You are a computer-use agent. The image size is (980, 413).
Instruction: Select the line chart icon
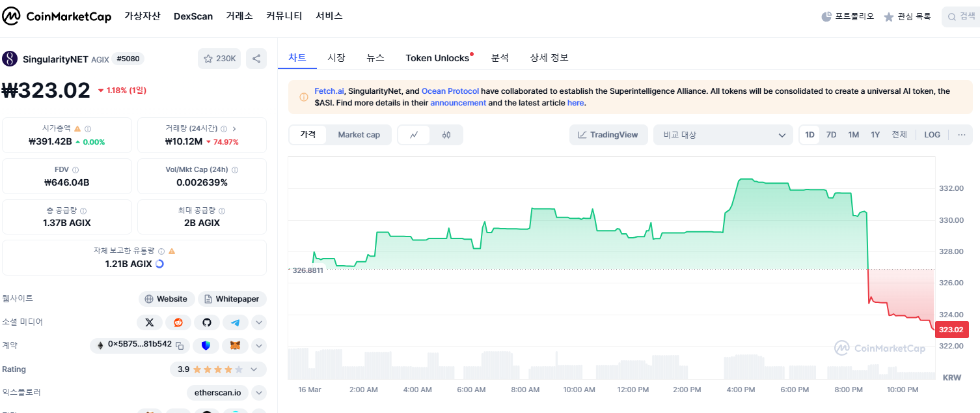(x=415, y=135)
